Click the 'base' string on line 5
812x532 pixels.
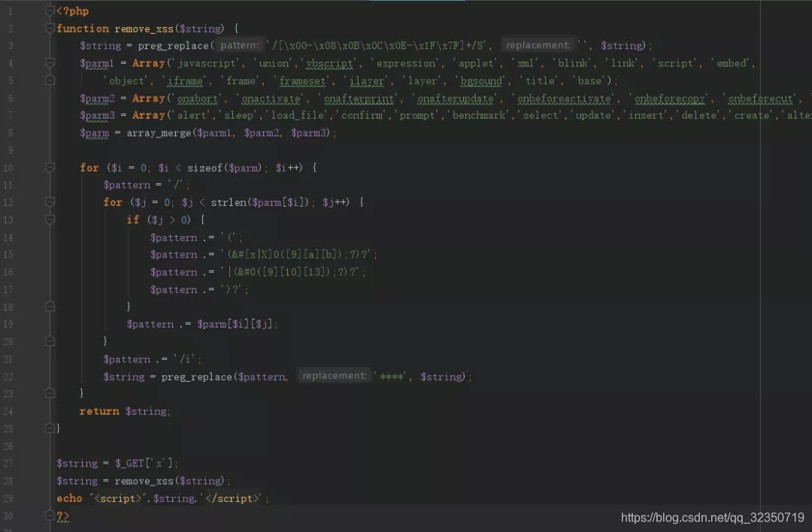(589, 80)
